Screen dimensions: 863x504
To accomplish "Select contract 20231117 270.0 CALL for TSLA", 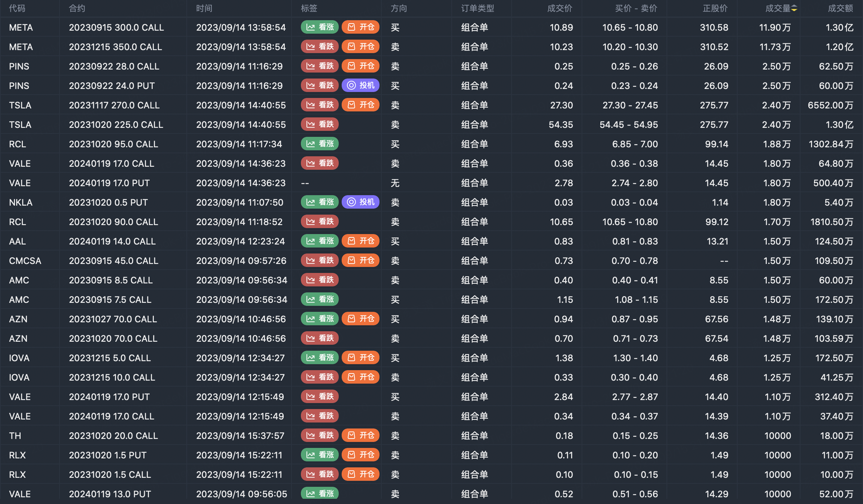I will 114,105.
